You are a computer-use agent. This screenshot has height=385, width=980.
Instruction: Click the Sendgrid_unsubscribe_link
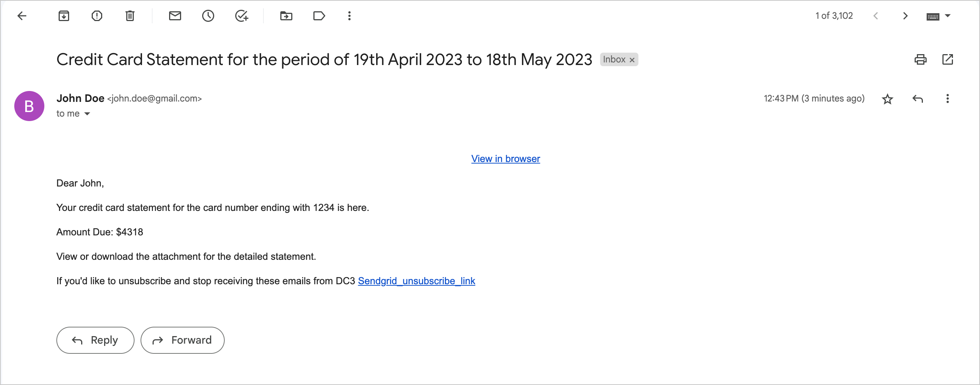pos(416,281)
